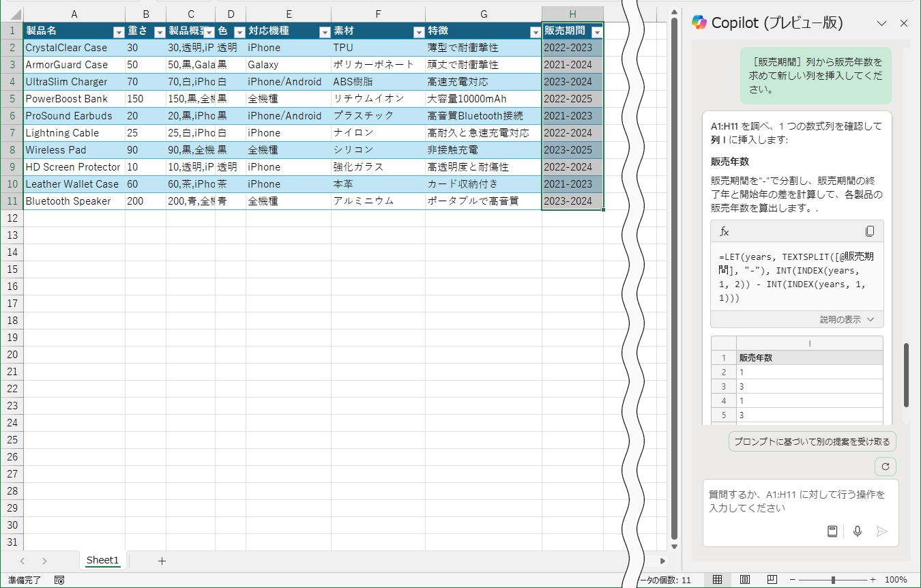Open the 販売期間 column filter dropdown
The height and width of the screenshot is (588, 921).
pos(597,31)
